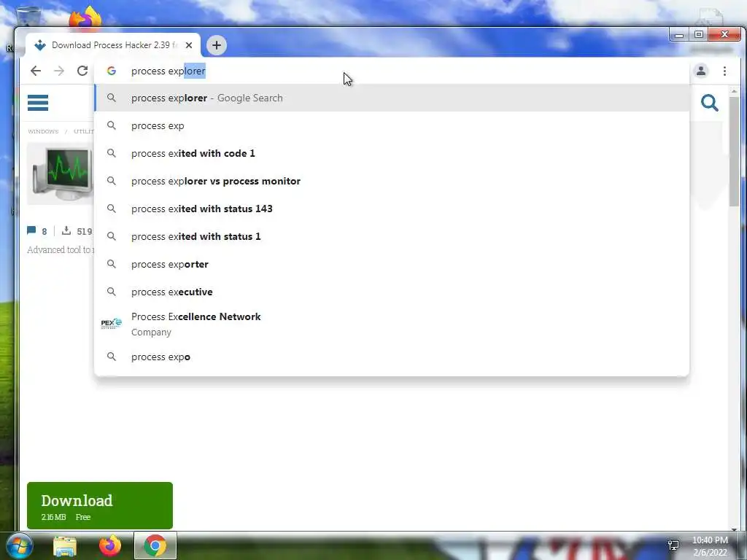This screenshot has width=747, height=560.
Task: Click the address bar containing process explorer
Action: click(391, 71)
